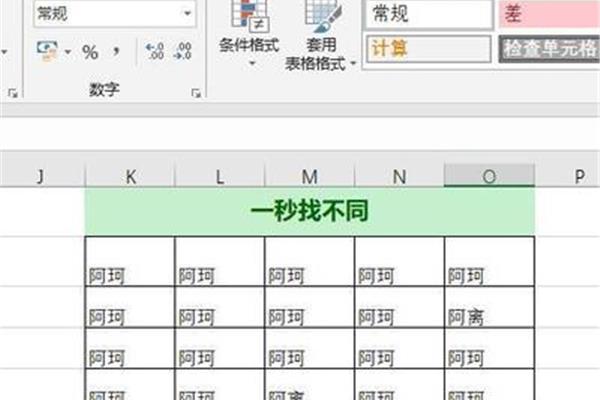Select column J header
Viewport: 600px width, 400px height.
(41, 176)
